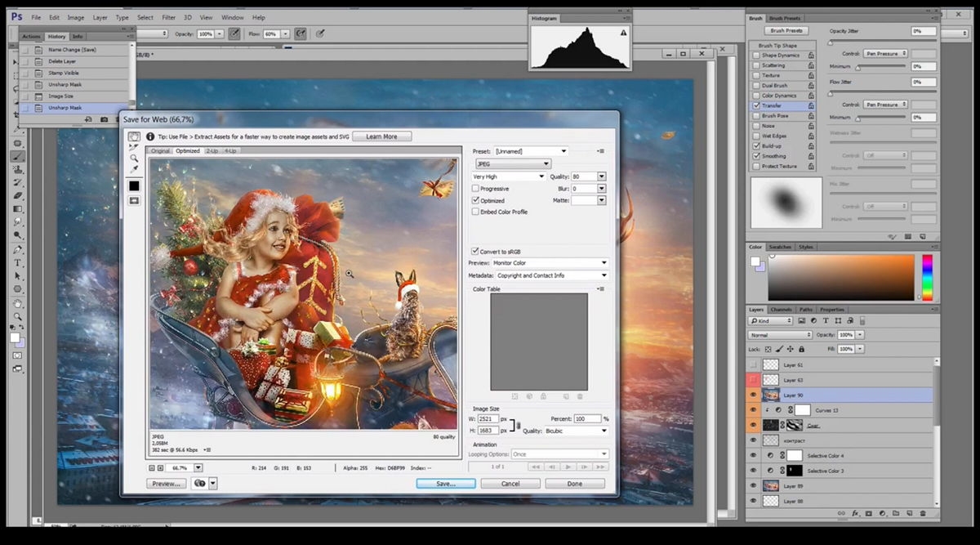Viewport: 980px width, 545px height.
Task: Click create new snapshot camera icon in History panel
Action: (x=105, y=119)
